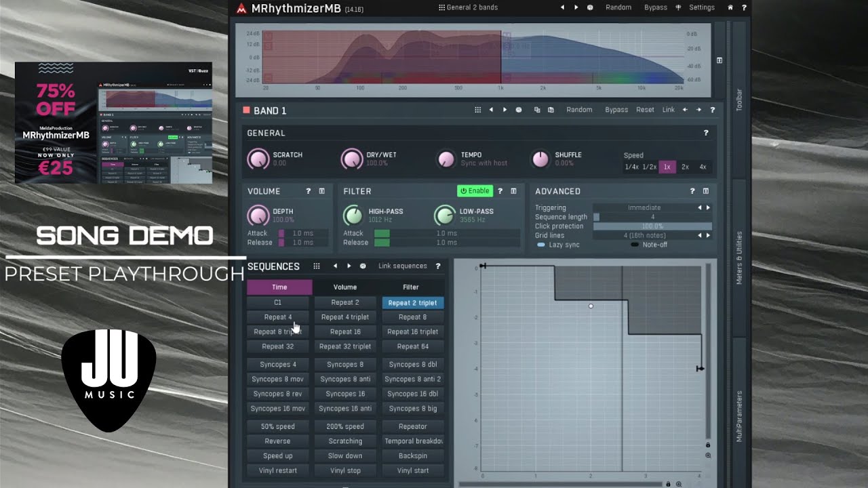868x488 pixels.
Task: Click the Band 1 random preset dice icon
Action: click(x=519, y=110)
